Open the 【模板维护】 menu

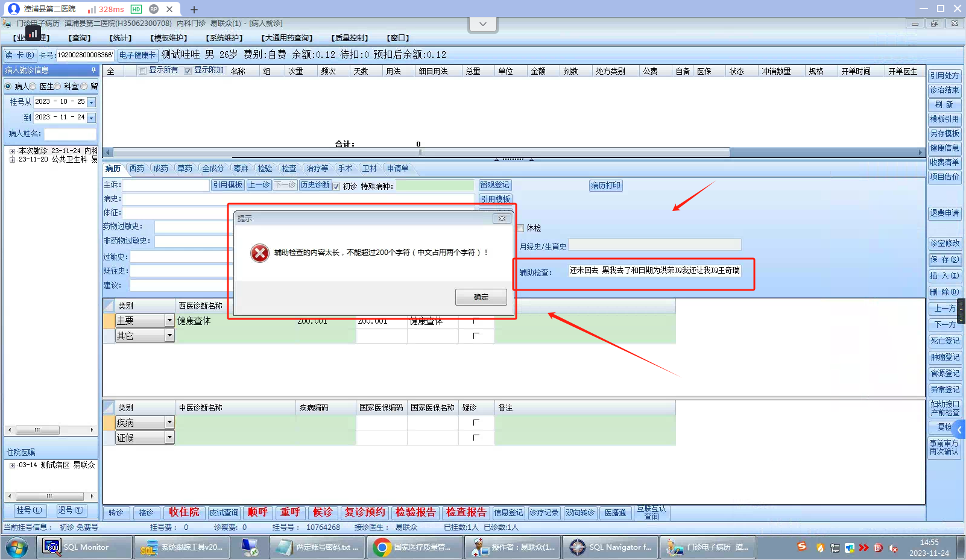click(169, 38)
